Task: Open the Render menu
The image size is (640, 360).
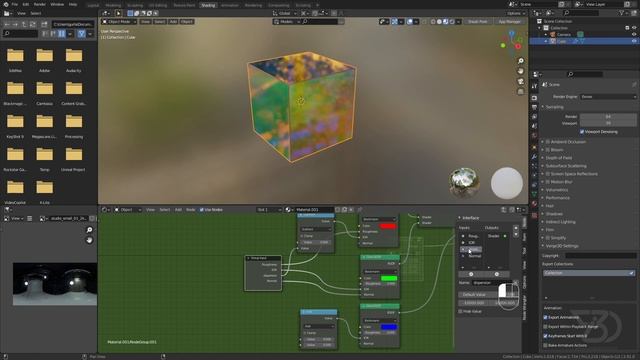Action: coord(40,4)
